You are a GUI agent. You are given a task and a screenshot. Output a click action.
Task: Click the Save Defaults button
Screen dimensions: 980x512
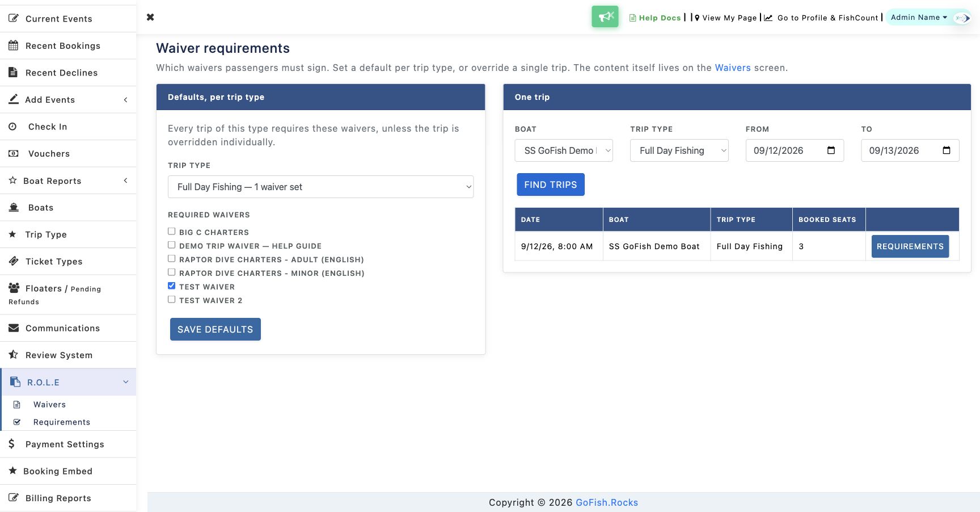tap(216, 329)
